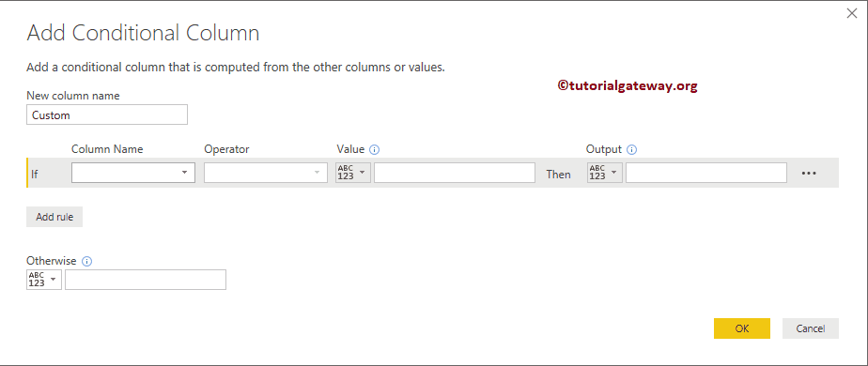Click the Output info icon
868x366 pixels.
click(632, 150)
